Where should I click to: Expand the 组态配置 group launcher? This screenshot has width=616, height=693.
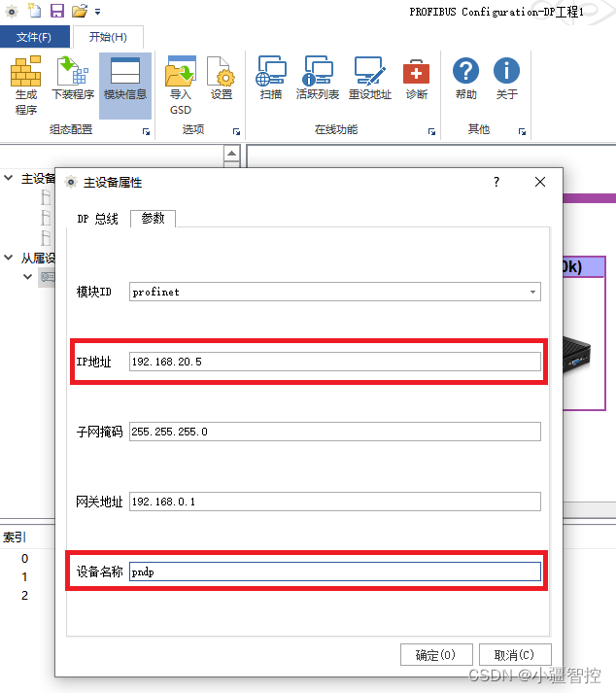pyautogui.click(x=147, y=132)
